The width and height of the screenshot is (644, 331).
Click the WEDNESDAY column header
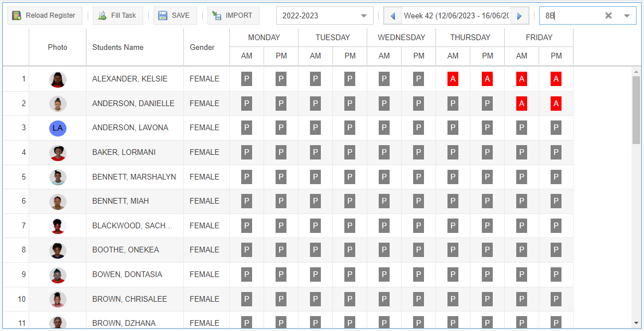[401, 37]
